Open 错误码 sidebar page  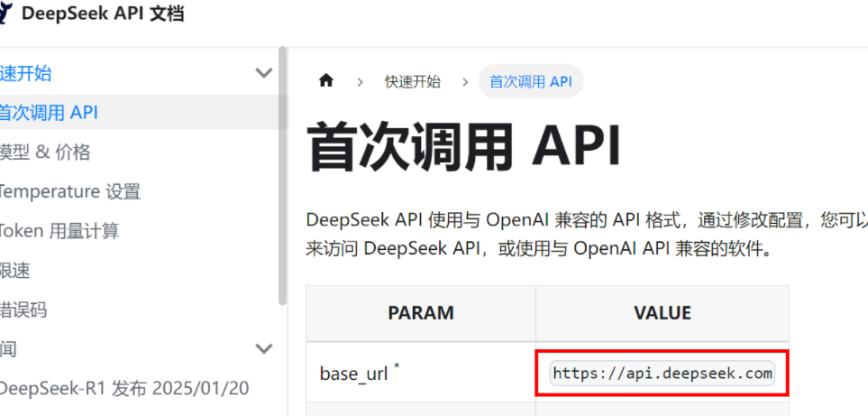pos(23,310)
